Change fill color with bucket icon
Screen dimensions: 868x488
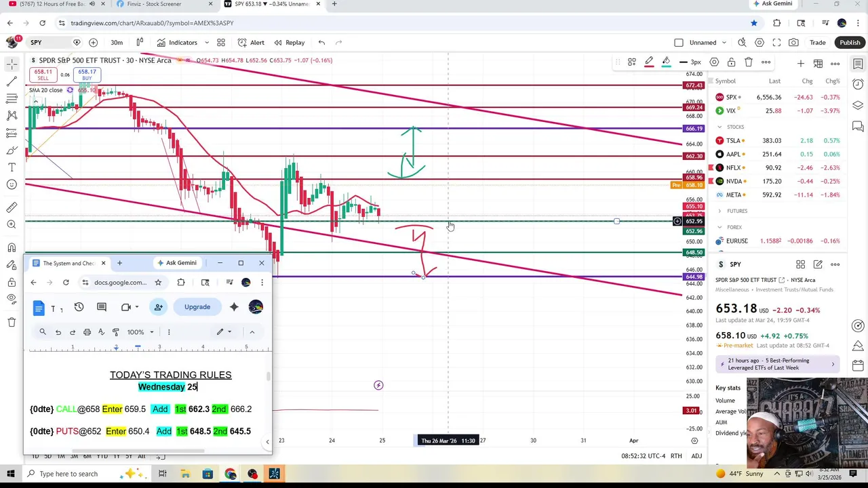pos(666,62)
